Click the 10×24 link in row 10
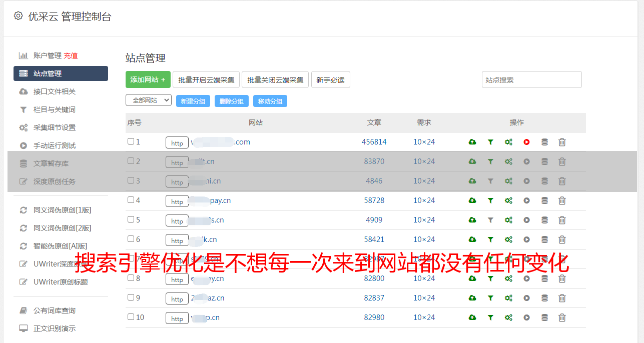The height and width of the screenshot is (343, 644). tap(424, 317)
